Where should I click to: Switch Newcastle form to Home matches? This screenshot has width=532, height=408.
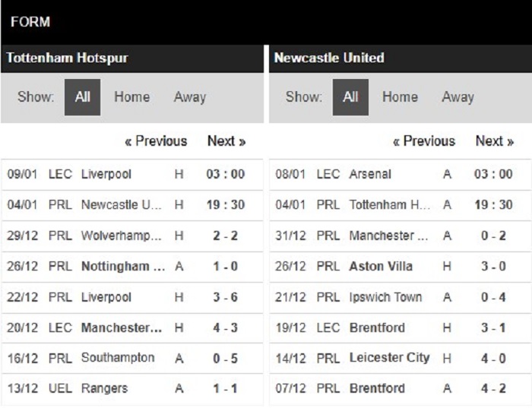pos(400,97)
